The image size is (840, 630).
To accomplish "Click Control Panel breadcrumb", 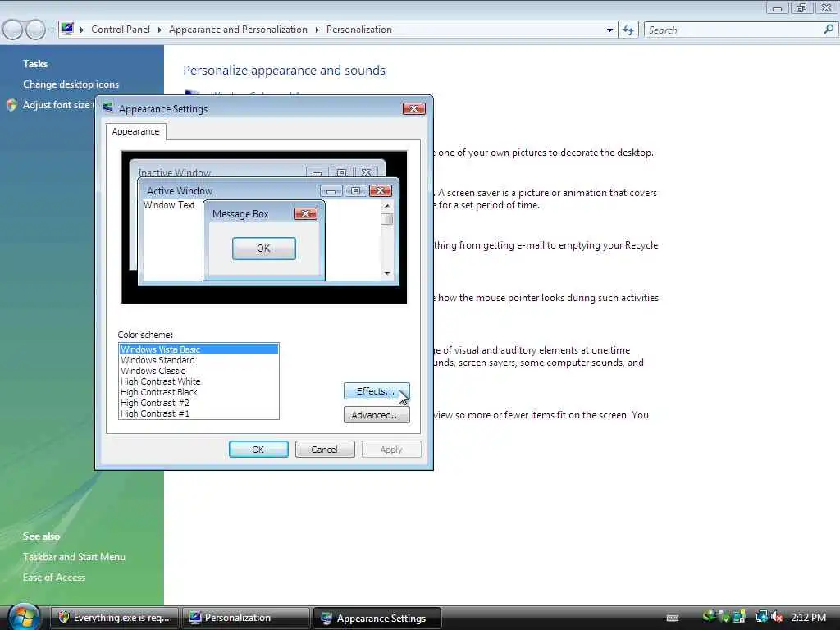I will pos(121,30).
